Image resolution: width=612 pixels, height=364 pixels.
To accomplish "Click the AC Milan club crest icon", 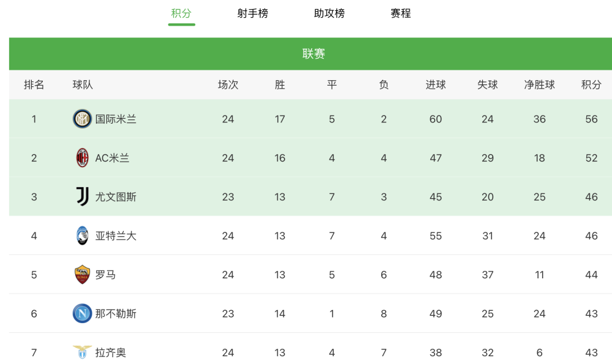I will click(82, 158).
